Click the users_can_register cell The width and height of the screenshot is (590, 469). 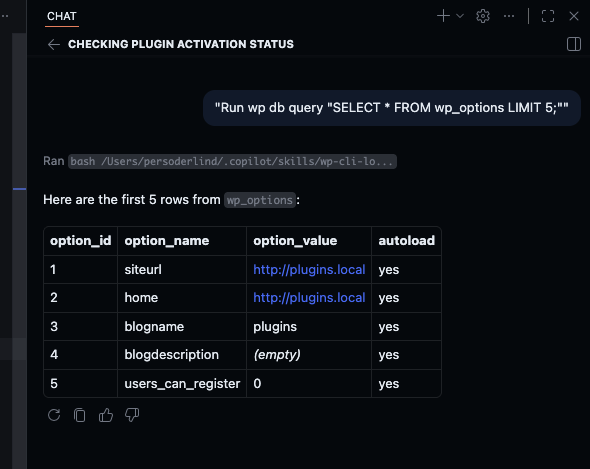(x=182, y=384)
